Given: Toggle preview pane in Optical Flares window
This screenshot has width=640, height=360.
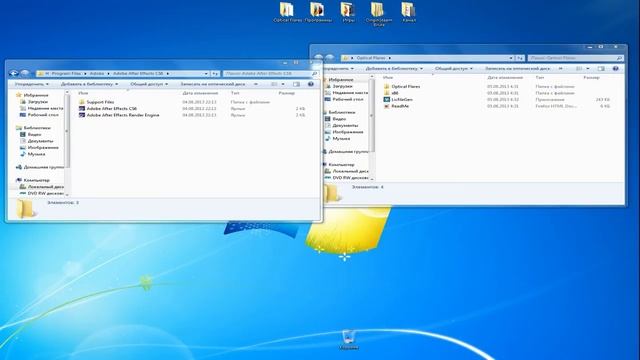Looking at the screenshot, I should coord(601,69).
